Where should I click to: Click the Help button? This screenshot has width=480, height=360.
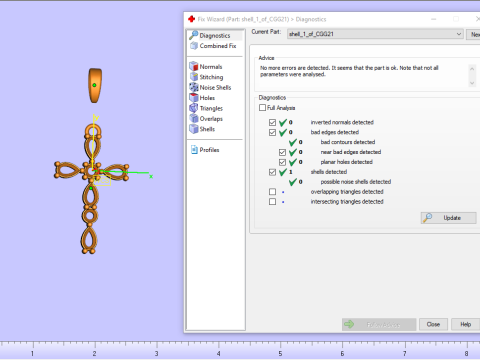point(465,324)
